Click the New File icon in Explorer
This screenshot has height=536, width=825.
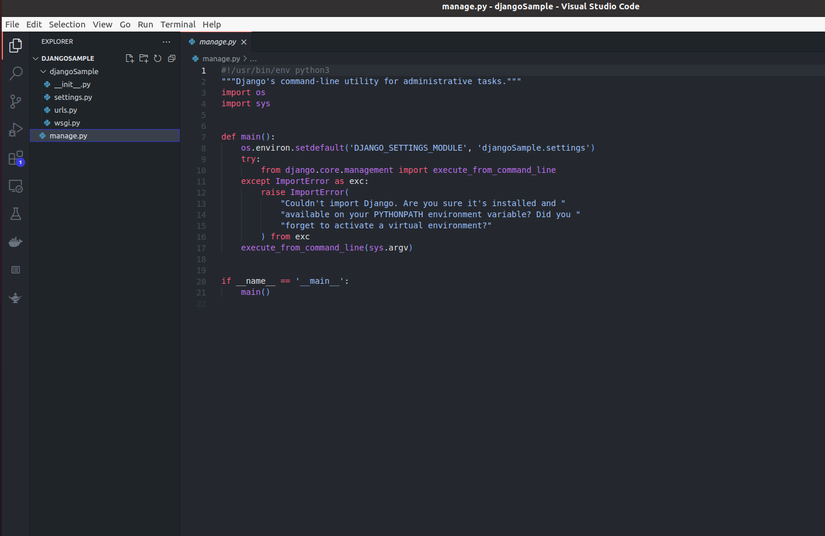click(x=129, y=58)
